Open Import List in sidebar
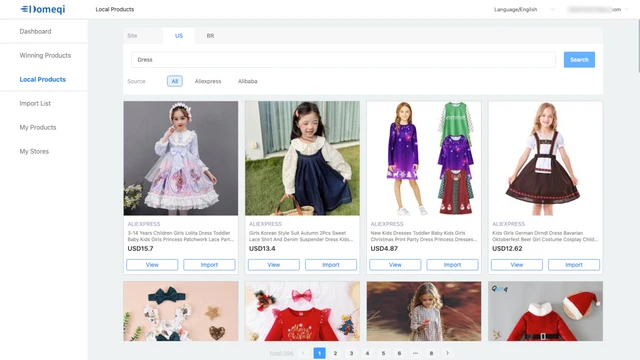This screenshot has height=360, width=640. coord(35,103)
